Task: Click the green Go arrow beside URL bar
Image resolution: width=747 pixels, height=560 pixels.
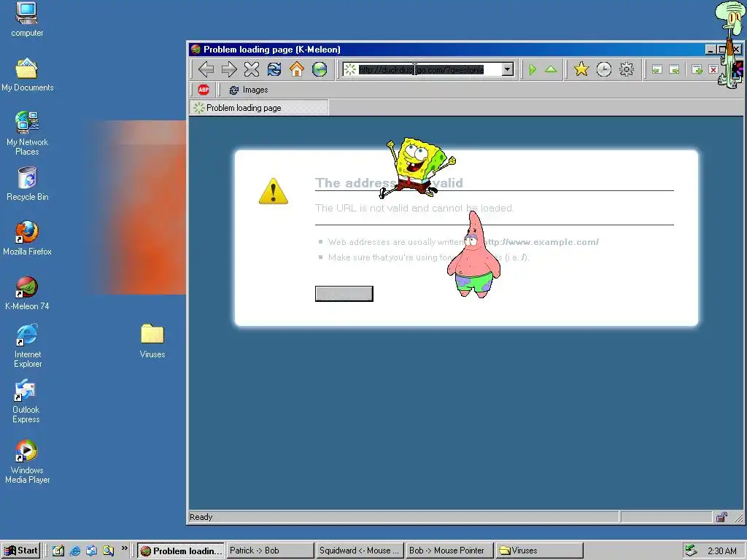Action: 533,69
